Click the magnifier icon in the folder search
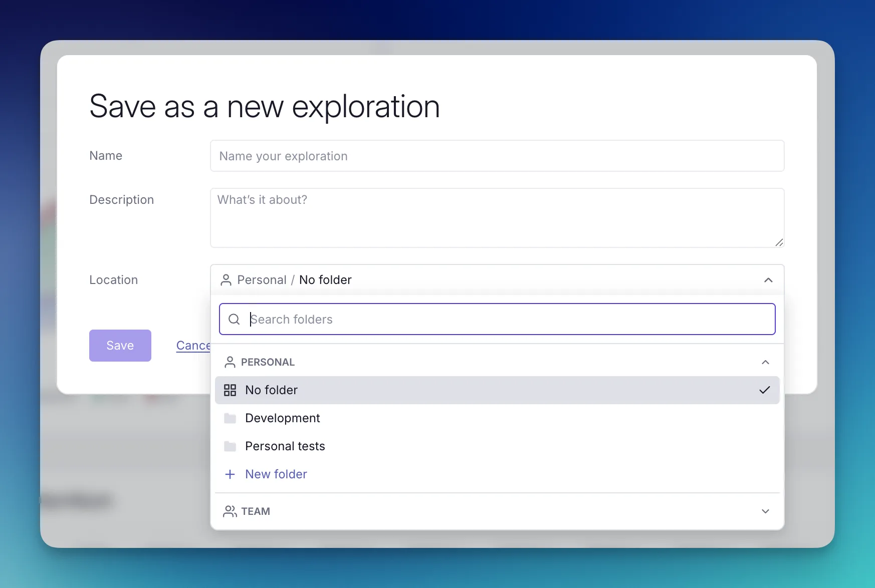Viewport: 875px width, 588px height. point(234,319)
